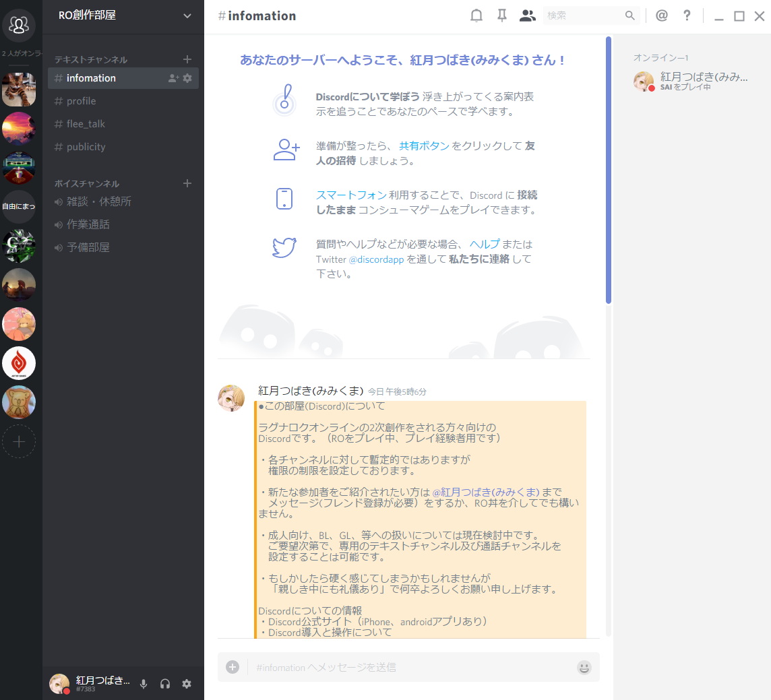Open the server labeled 自由にまっ
771x700 pixels.
19,206
